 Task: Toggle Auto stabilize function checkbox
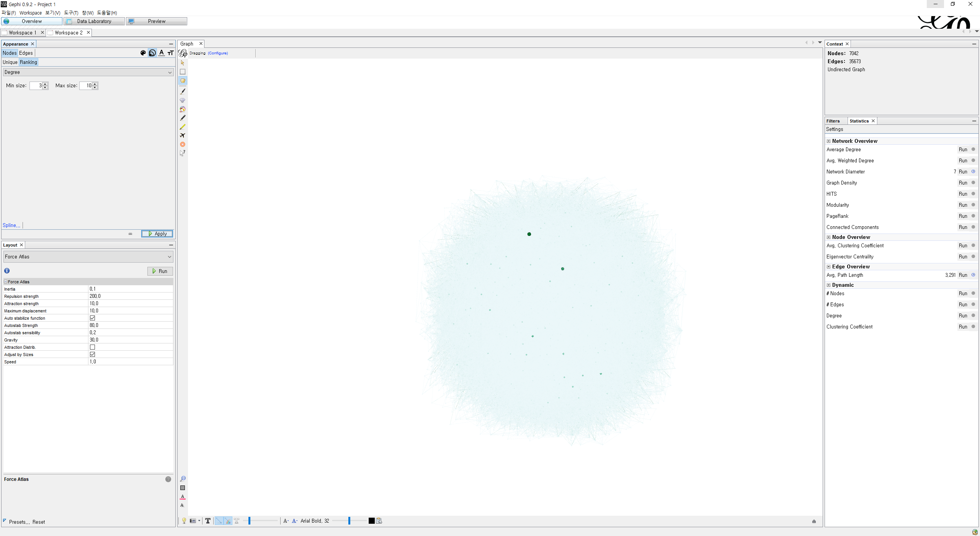92,318
